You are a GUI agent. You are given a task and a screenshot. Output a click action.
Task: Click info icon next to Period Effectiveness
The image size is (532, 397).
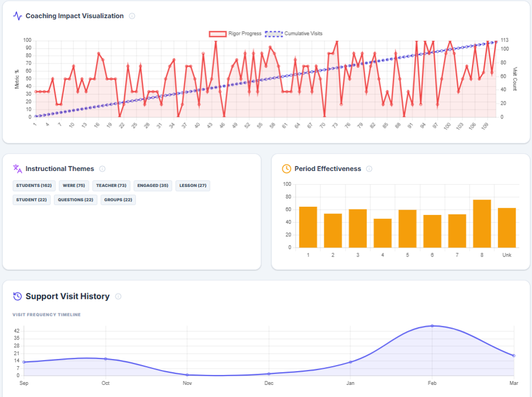tap(369, 169)
